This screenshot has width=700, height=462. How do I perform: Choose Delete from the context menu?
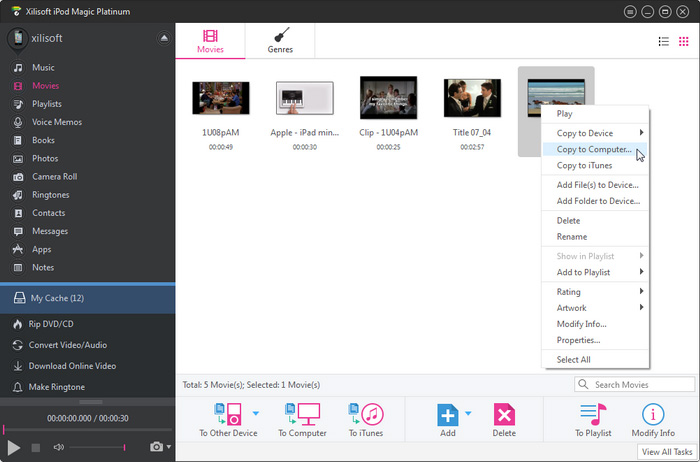[594, 221]
